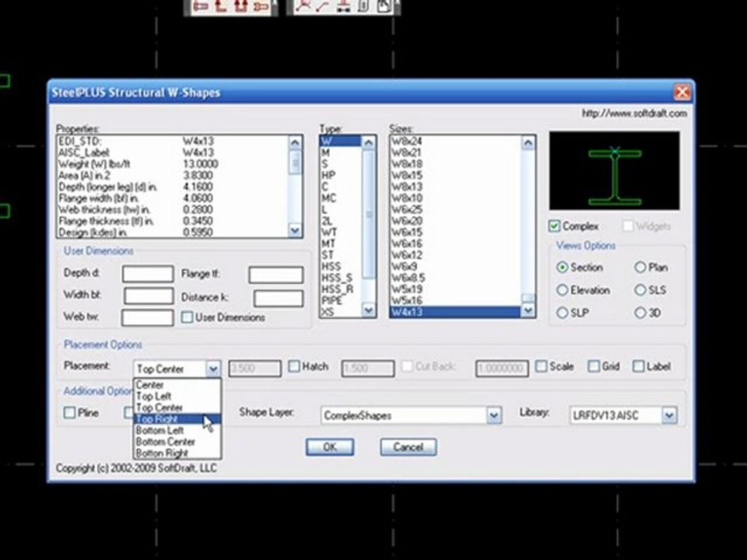The height and width of the screenshot is (560, 747).
Task: Select type HP in the Type list
Action: (340, 175)
